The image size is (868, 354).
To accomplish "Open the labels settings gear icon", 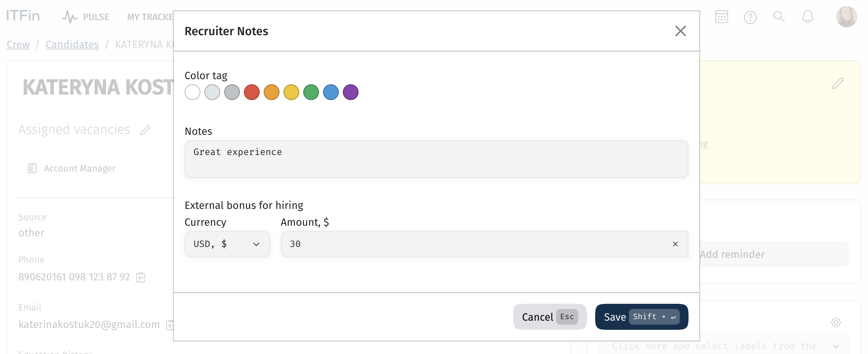I will (x=836, y=322).
